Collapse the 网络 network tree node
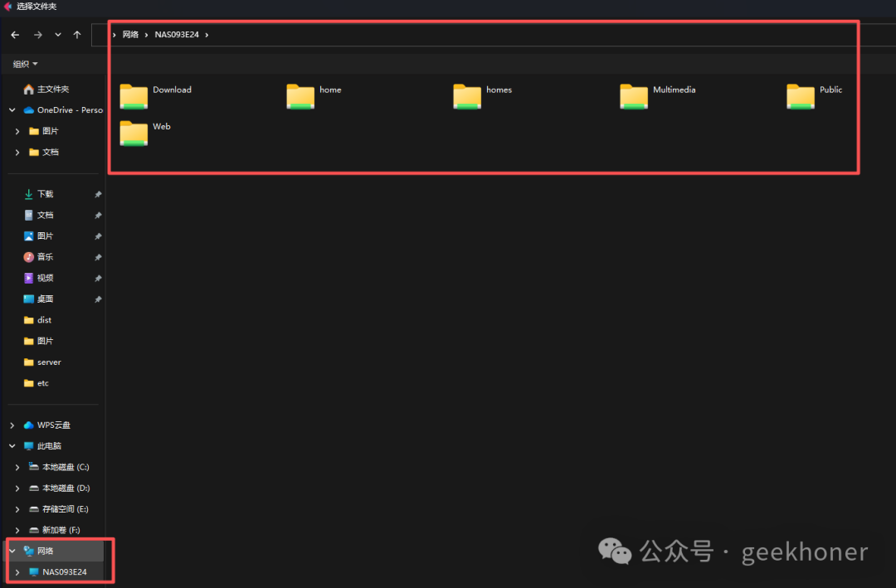The image size is (896, 588). tap(12, 551)
